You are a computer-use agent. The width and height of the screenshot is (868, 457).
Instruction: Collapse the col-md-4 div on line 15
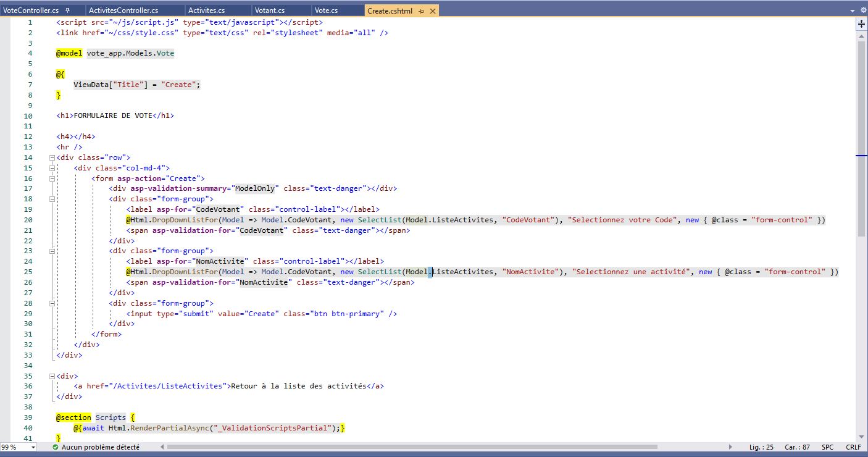[x=52, y=168]
